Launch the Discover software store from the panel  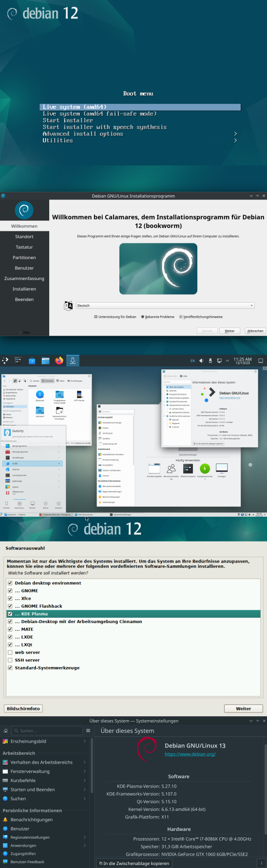32,361
